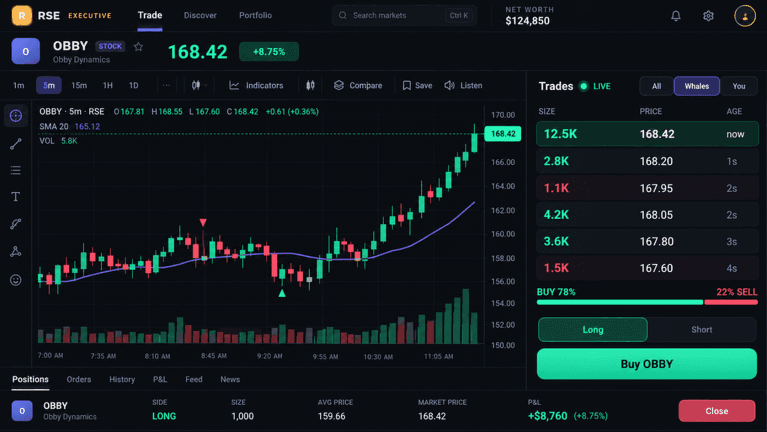Click the 168.42 price label on axis

coord(503,134)
